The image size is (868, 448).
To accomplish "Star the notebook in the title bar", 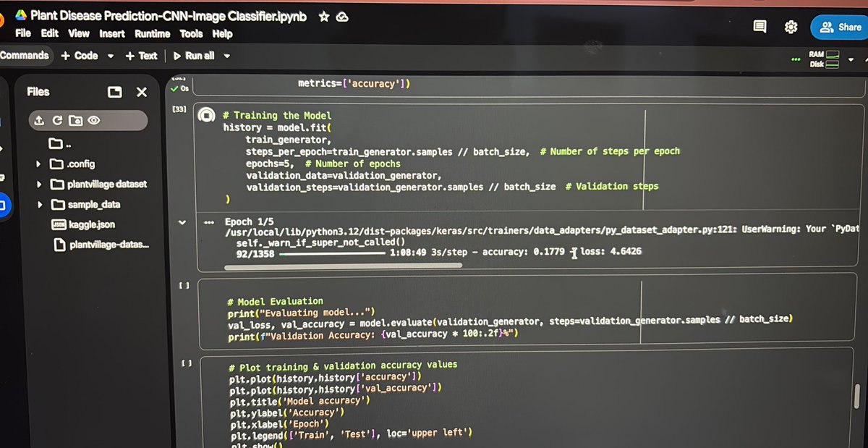I will (323, 16).
